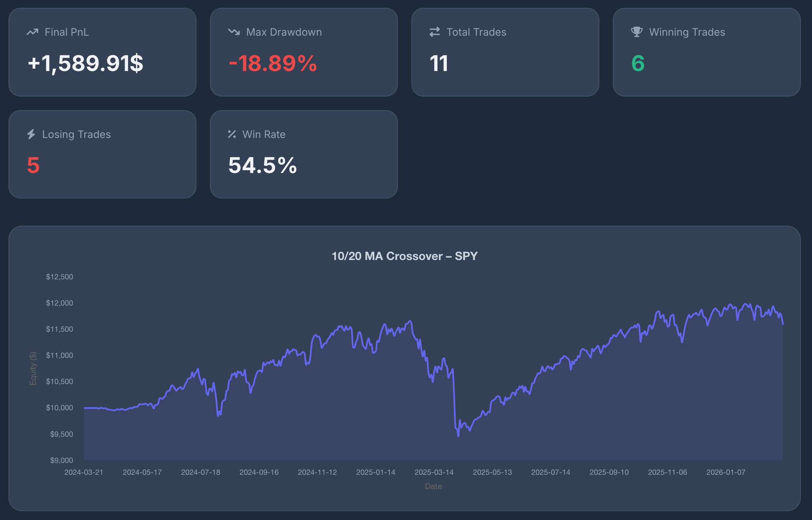Select the swap arrows icon on Total Trades
The image size is (812, 520).
tap(434, 32)
